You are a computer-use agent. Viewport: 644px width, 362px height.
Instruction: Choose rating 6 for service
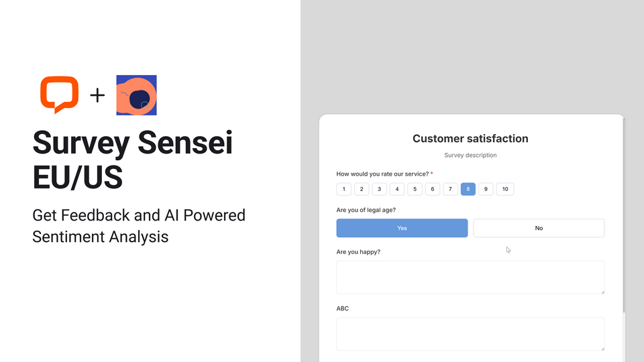(x=433, y=189)
